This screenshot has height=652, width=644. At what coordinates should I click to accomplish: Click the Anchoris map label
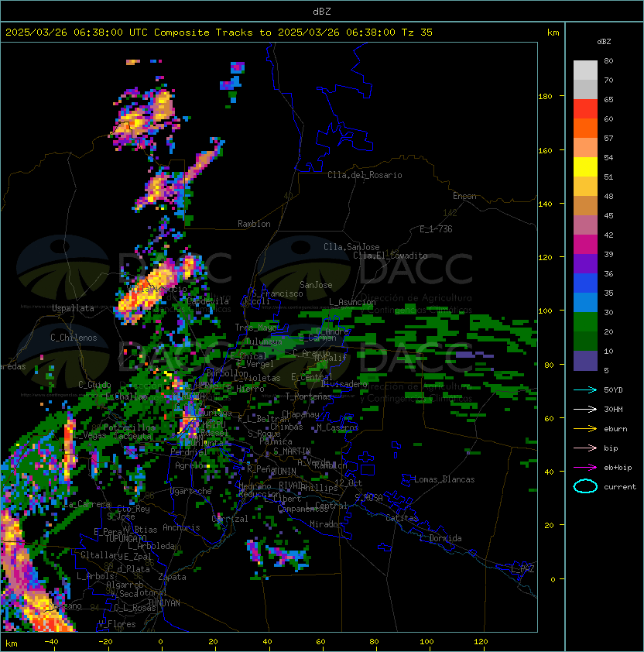[181, 527]
